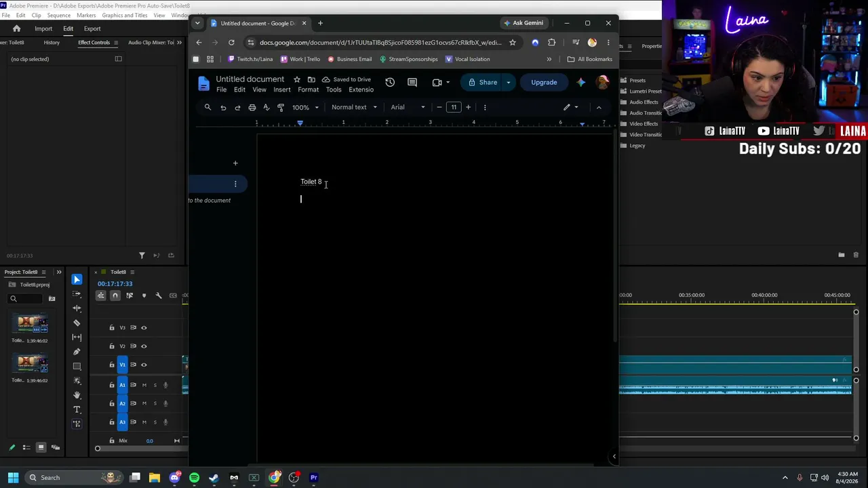Open the File menu in Google Docs
Viewport: 868px width, 488px height.
(x=222, y=89)
